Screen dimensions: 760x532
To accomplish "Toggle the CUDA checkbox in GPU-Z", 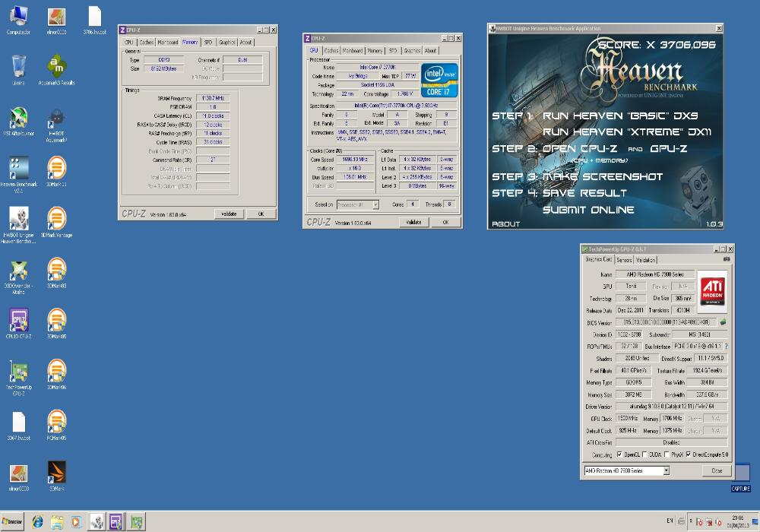I will point(644,454).
